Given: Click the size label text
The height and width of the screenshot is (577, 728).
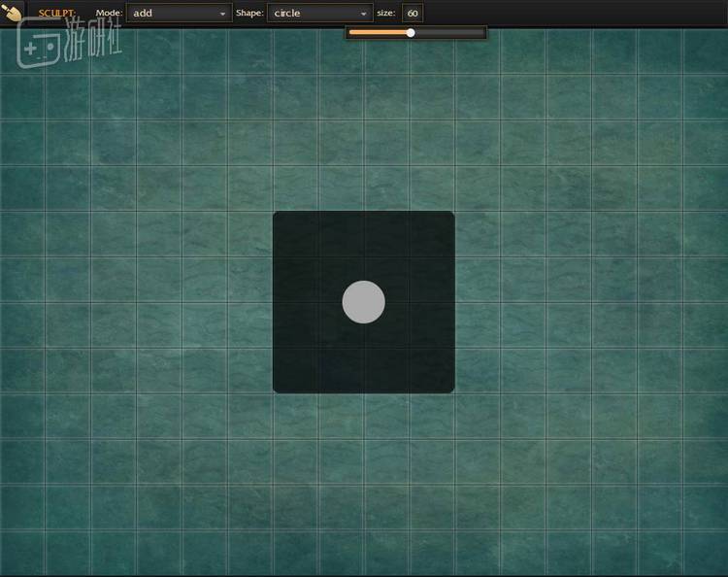Looking at the screenshot, I should tap(385, 14).
